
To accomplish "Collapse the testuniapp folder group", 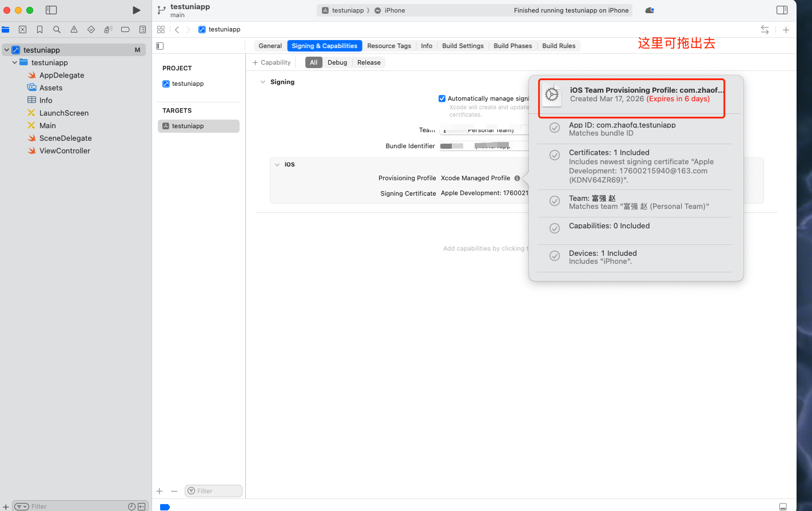I will [15, 62].
